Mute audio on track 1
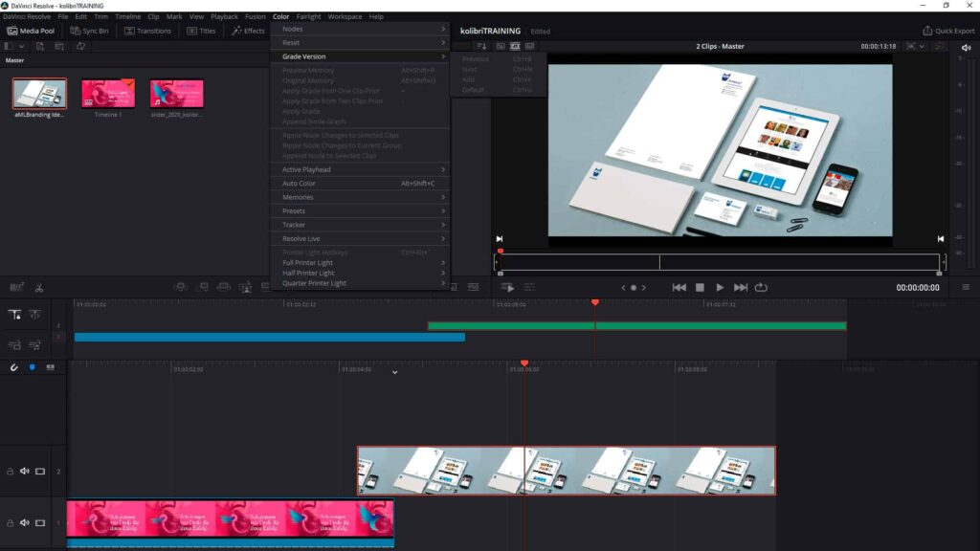980x551 pixels. (x=24, y=523)
